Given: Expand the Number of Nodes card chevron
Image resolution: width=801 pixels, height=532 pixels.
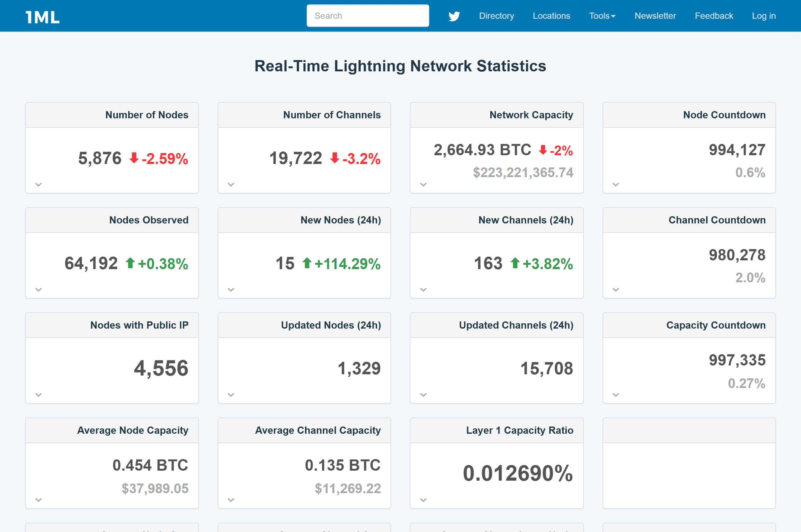Looking at the screenshot, I should click(x=39, y=185).
